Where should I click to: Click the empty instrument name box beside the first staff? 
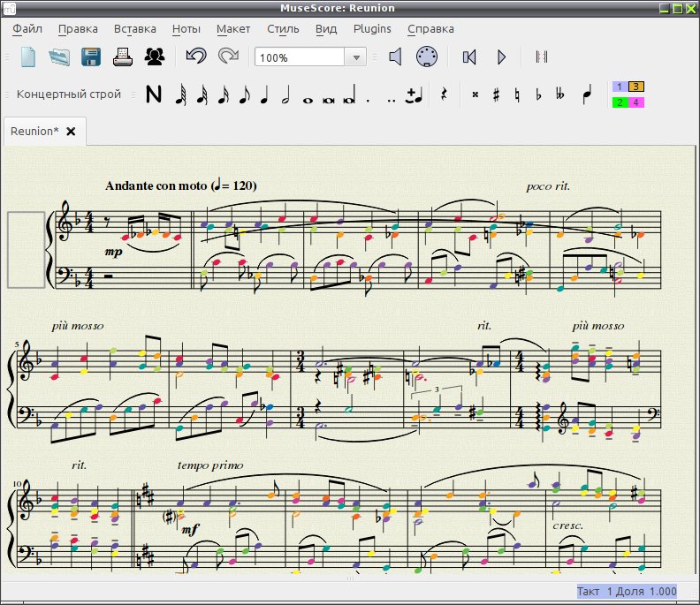27,250
